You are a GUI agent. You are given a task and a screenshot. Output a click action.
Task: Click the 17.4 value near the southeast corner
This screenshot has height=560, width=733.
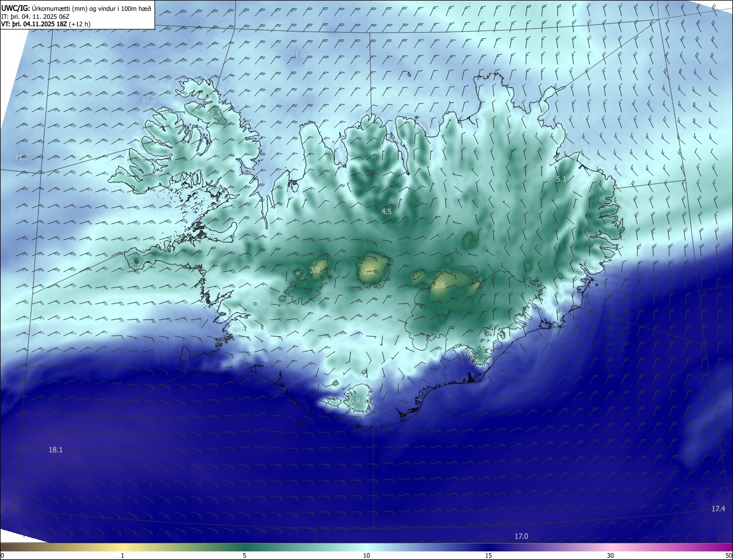point(718,509)
